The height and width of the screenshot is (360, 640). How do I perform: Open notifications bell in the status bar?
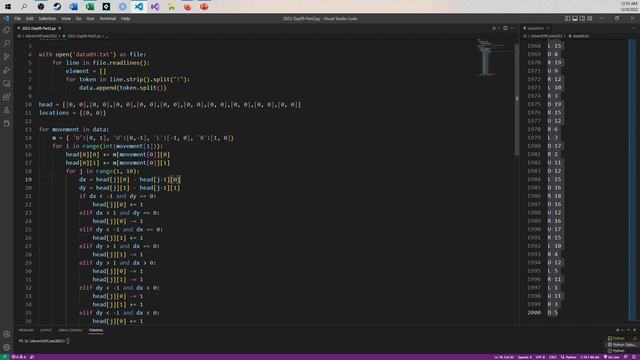[635, 357]
